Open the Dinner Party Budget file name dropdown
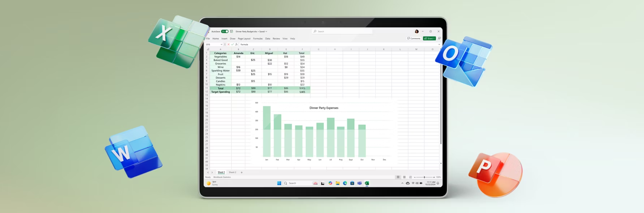The height and width of the screenshot is (213, 644). [266, 32]
